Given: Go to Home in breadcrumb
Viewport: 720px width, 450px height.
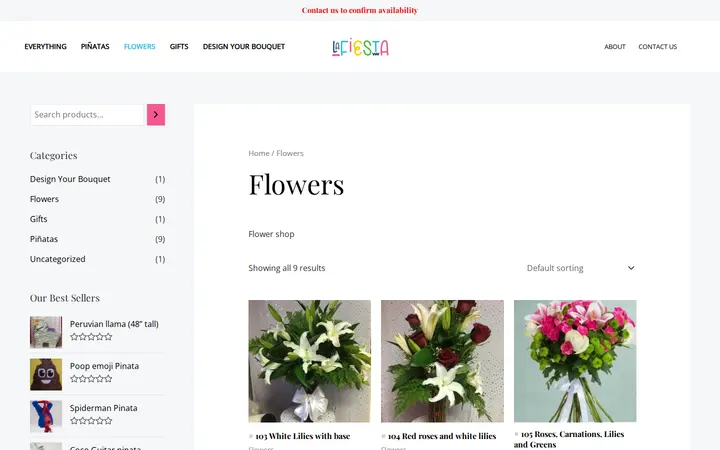Looking at the screenshot, I should (x=259, y=153).
